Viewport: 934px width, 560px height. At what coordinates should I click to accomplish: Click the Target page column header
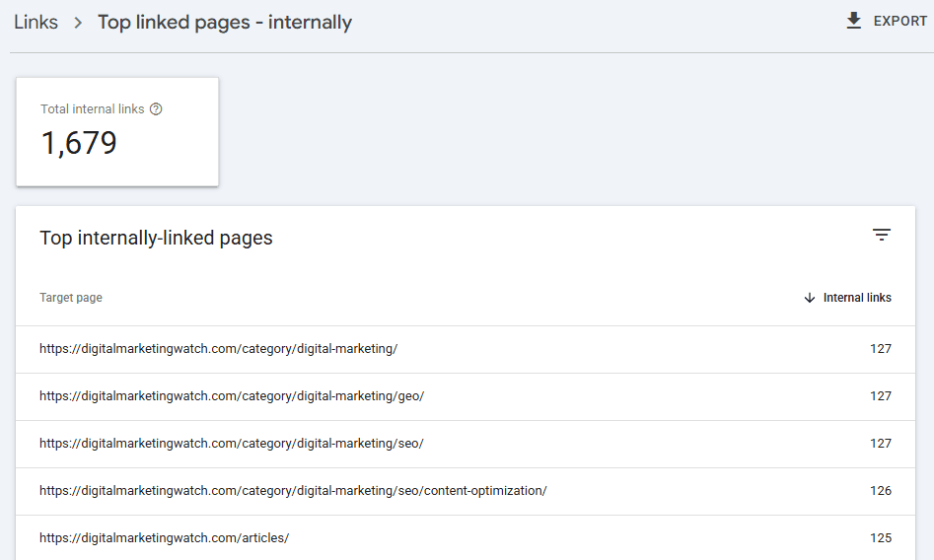pos(71,298)
